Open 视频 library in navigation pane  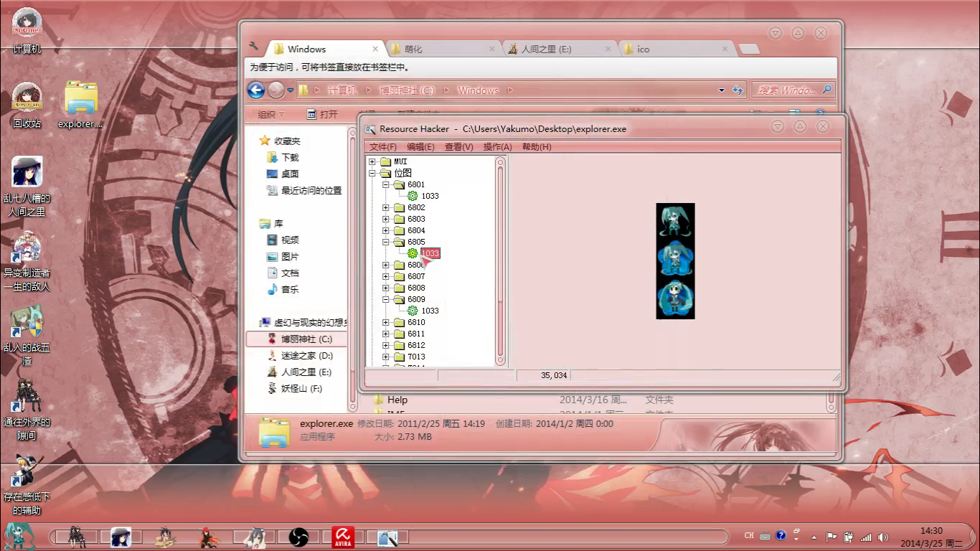[x=290, y=240]
